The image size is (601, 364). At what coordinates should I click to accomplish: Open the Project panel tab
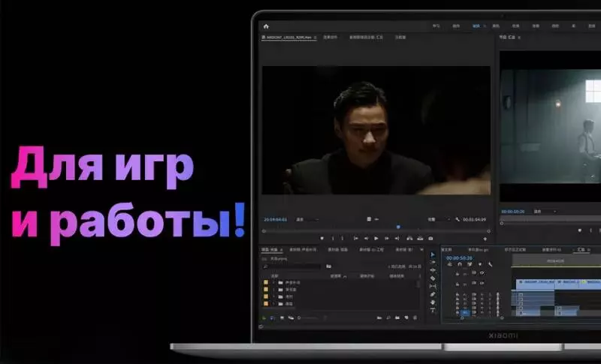click(x=272, y=250)
